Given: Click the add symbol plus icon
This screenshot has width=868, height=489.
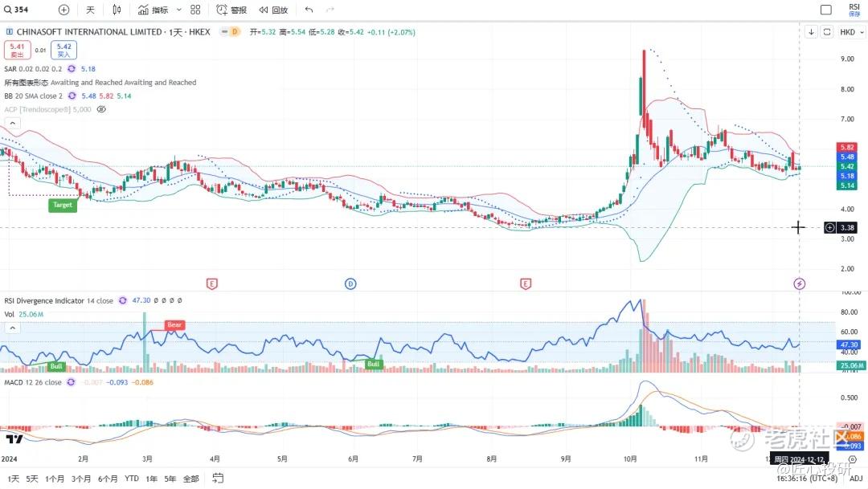Looking at the screenshot, I should tap(63, 10).
